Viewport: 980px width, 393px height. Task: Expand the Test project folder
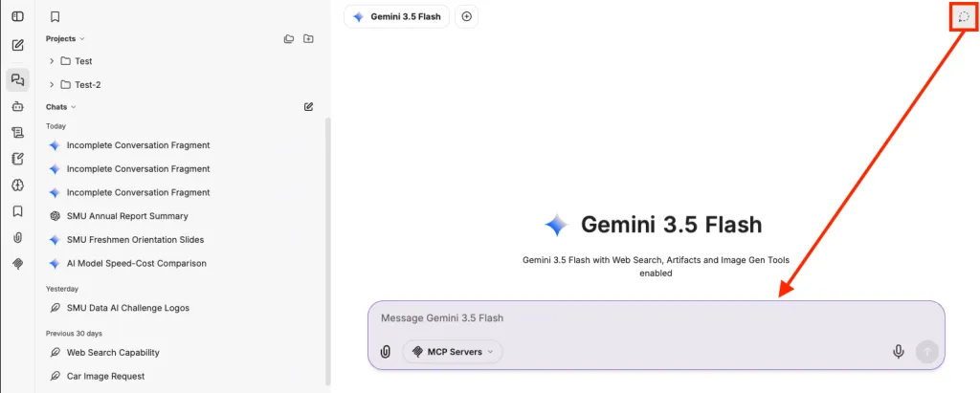click(x=52, y=61)
